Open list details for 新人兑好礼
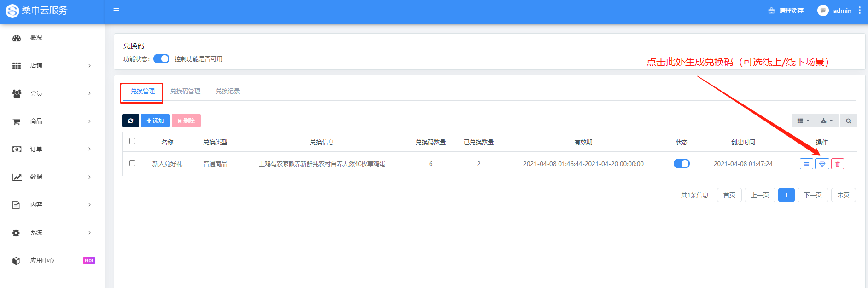Viewport: 868px width, 288px height. point(806,164)
